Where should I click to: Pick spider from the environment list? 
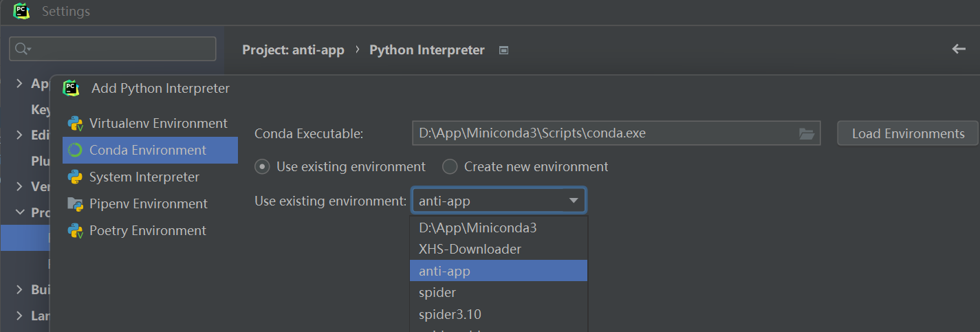click(499, 293)
